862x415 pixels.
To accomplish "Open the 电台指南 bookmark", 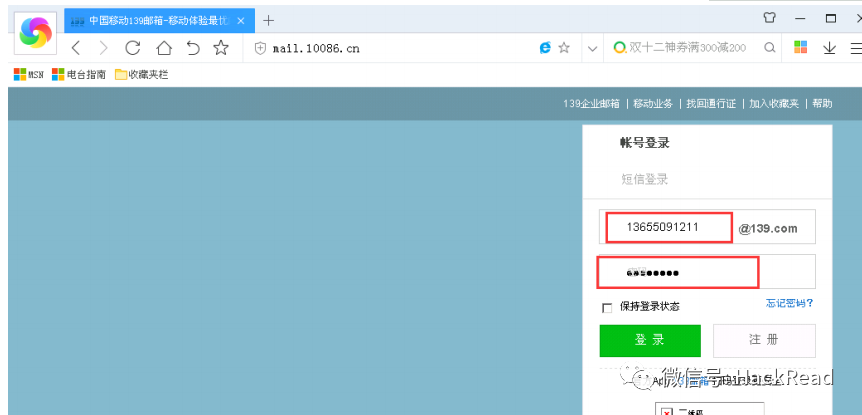I will point(79,75).
